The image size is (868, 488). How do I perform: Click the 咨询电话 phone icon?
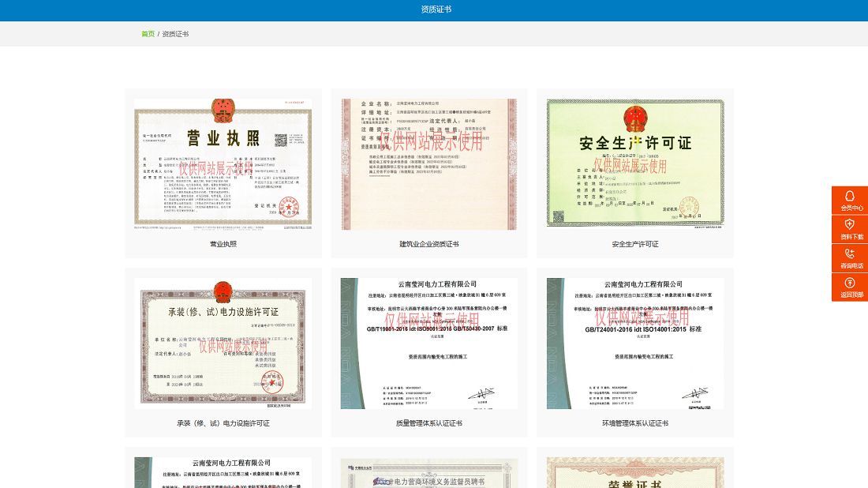850,254
